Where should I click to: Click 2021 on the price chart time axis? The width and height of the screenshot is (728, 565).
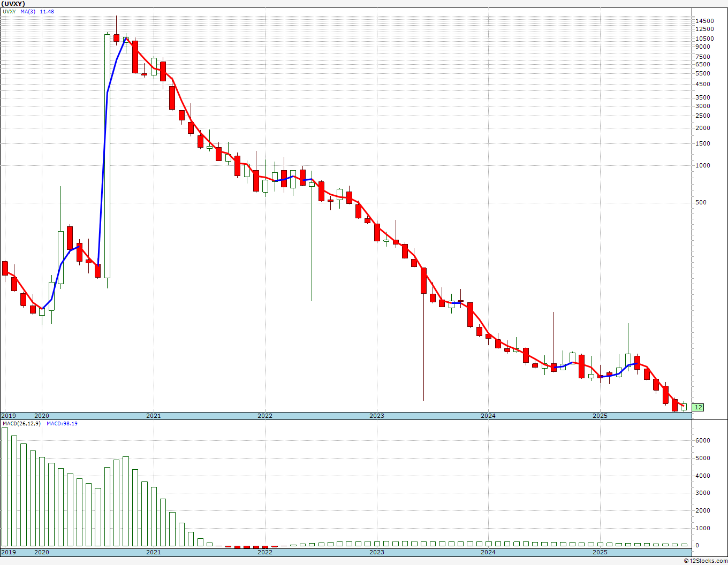153,416
